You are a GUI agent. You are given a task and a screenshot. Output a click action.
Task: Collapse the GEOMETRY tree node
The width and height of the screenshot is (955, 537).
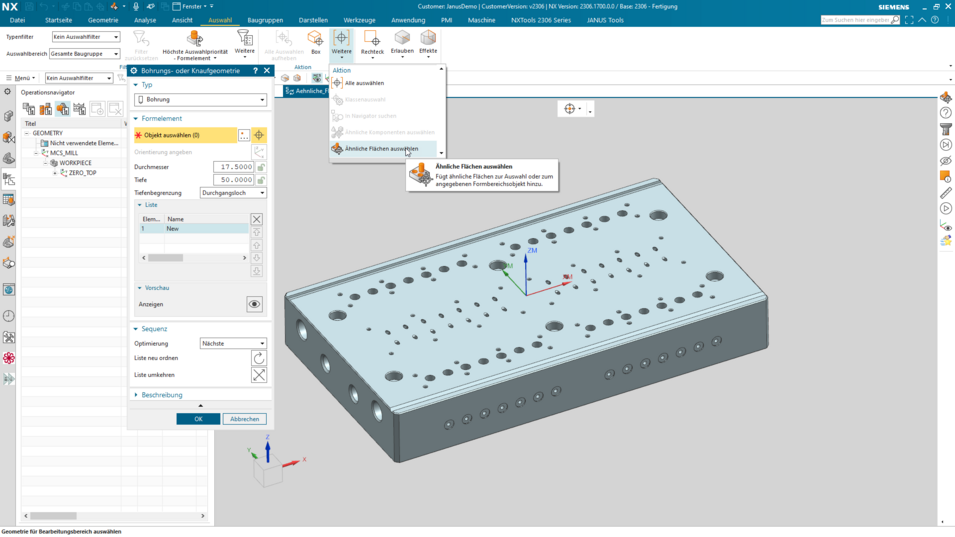[27, 133]
